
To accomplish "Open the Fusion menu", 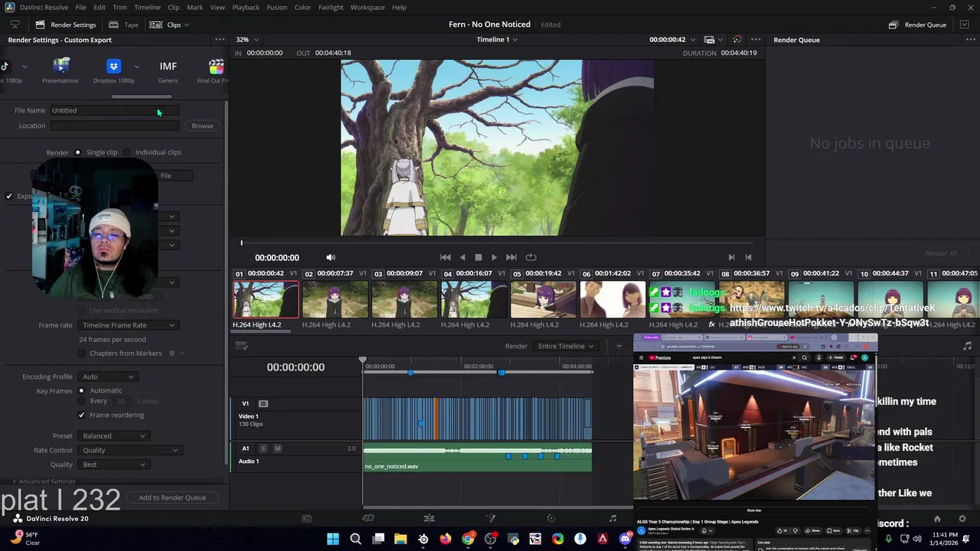I will pos(277,7).
